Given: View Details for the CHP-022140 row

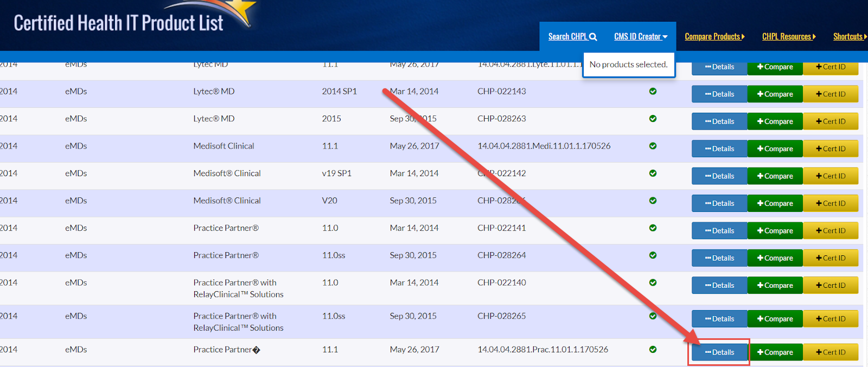Looking at the screenshot, I should [719, 285].
